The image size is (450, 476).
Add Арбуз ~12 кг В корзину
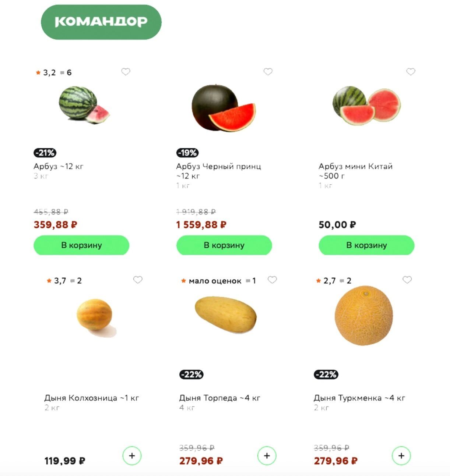point(81,245)
